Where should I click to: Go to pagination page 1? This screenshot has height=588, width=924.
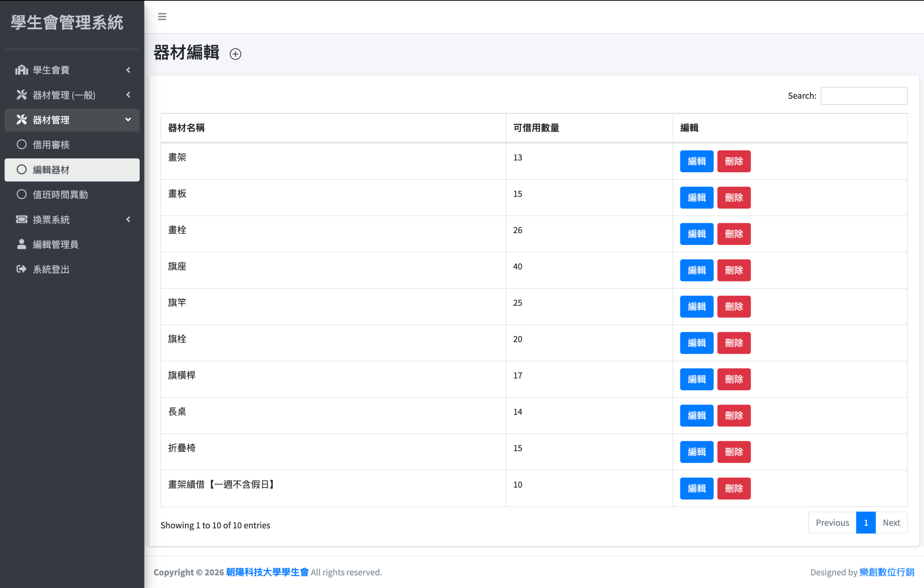[x=865, y=522]
